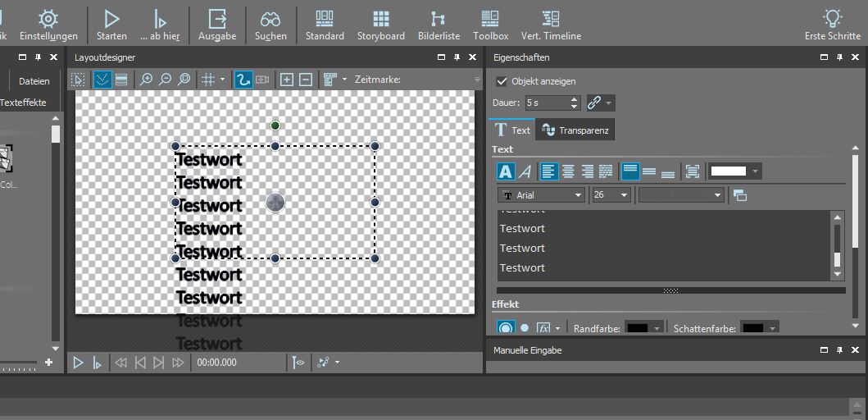The image size is (868, 420).
Task: Toggle the motion path tool in Layoutdesigner
Action: (243, 80)
